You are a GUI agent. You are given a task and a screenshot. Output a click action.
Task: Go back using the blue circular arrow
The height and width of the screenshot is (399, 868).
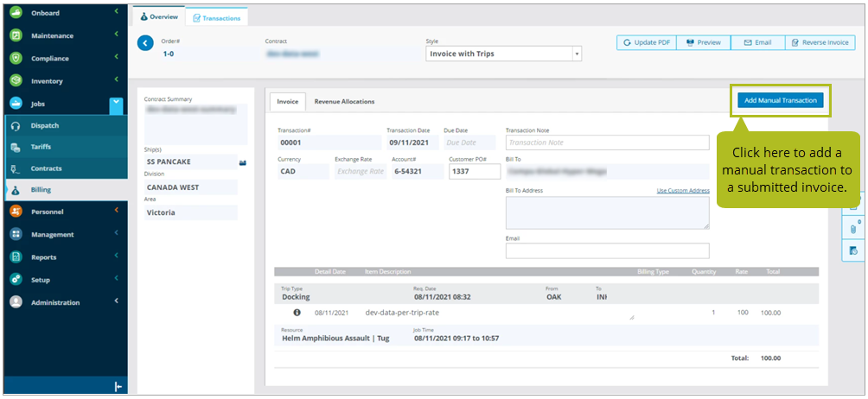(145, 43)
